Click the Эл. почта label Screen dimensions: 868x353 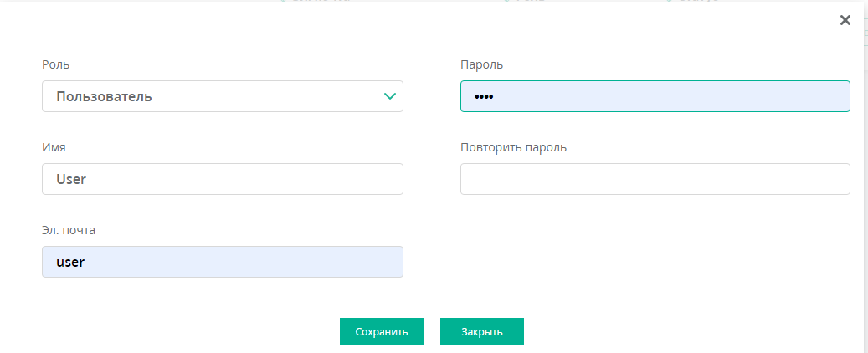point(69,230)
